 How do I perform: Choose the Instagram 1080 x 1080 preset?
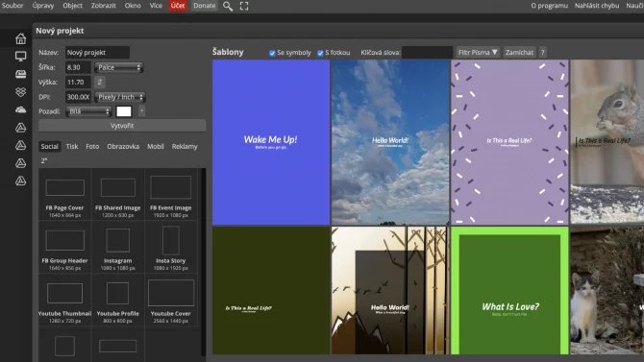[x=118, y=248]
